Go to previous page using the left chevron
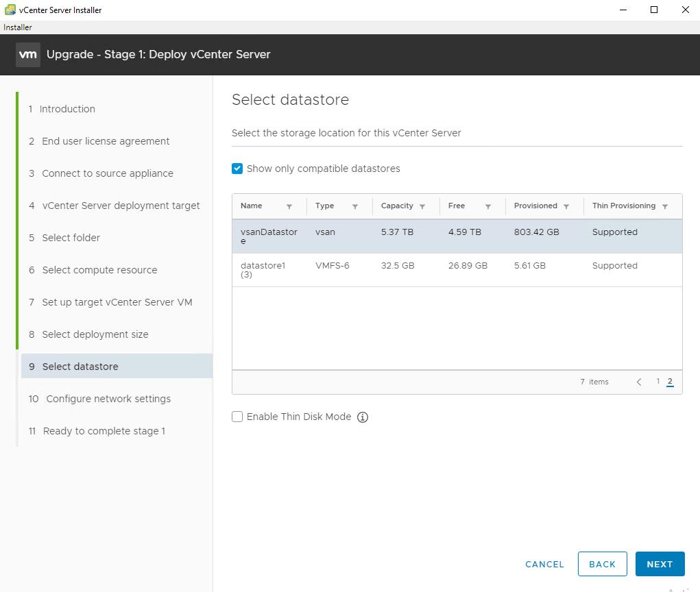 pos(639,382)
